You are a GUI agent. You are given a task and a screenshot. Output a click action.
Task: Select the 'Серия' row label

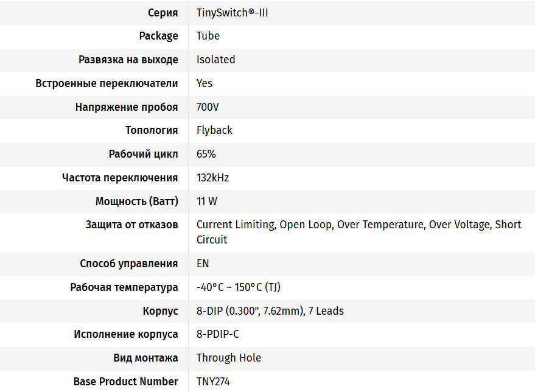[x=163, y=12]
